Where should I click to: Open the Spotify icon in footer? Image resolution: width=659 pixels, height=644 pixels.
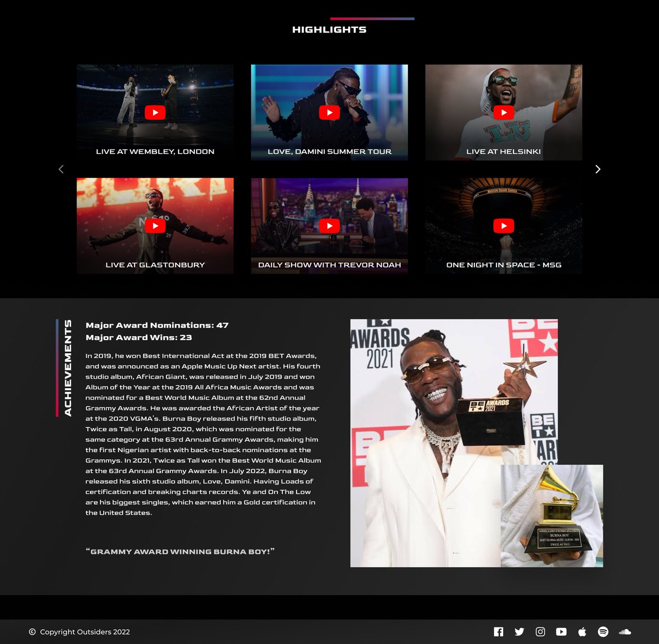603,632
